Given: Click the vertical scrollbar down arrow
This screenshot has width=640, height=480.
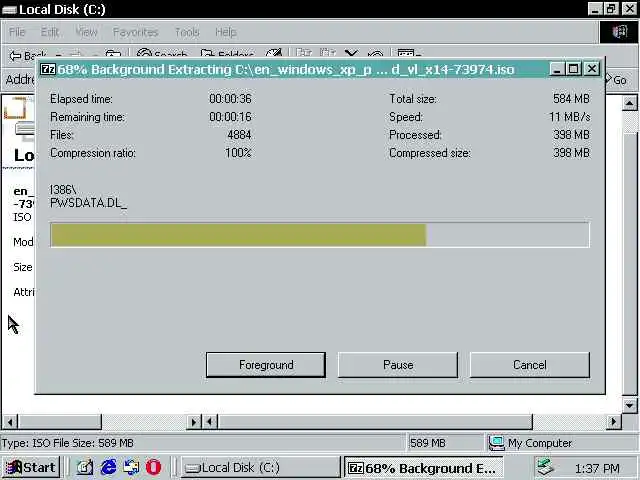Looking at the screenshot, I should click(x=629, y=406).
